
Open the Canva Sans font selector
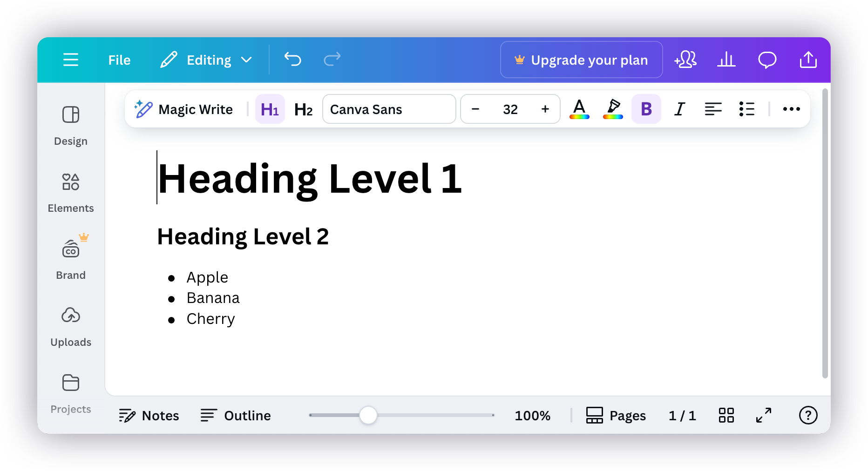click(x=389, y=109)
